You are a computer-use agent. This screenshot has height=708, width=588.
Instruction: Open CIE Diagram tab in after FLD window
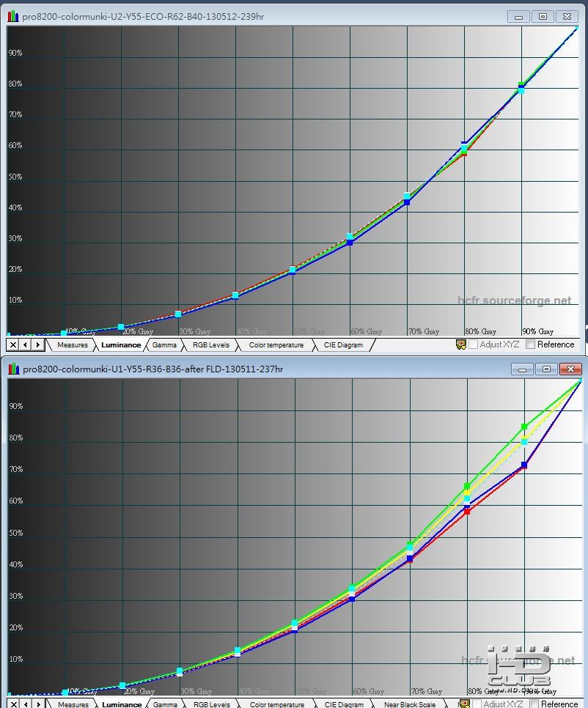[344, 704]
